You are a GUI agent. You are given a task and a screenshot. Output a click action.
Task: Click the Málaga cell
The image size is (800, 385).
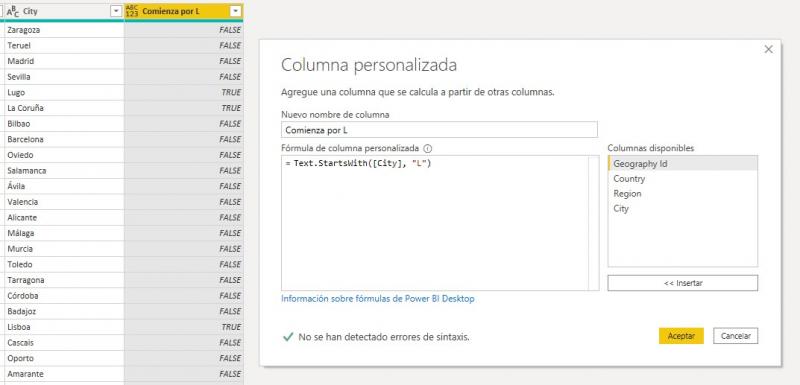[64, 233]
